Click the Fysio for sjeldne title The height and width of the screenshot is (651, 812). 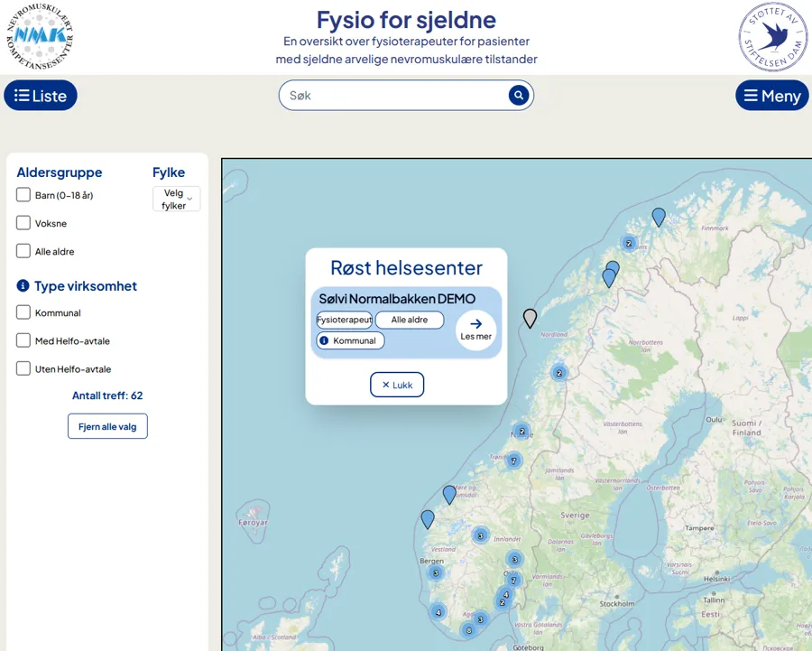pyautogui.click(x=407, y=20)
